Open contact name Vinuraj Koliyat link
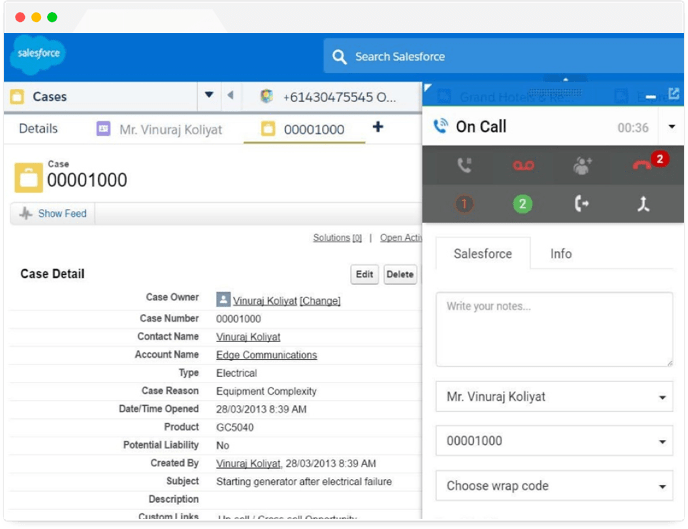 [248, 337]
